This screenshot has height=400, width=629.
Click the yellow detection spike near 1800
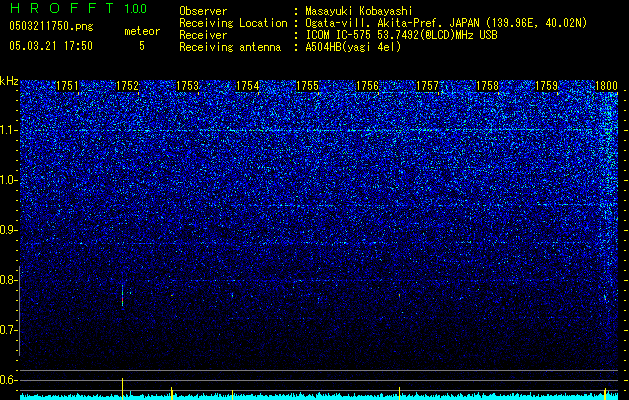pyautogui.click(x=605, y=394)
